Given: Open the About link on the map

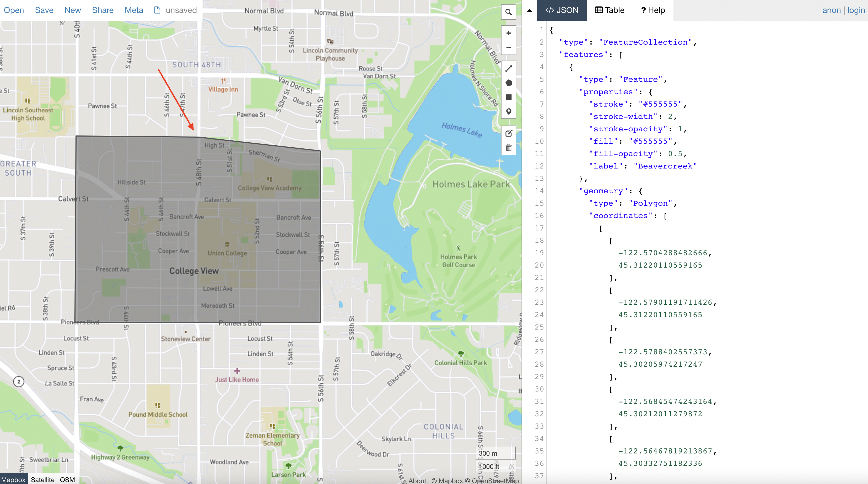Looking at the screenshot, I should 417,481.
